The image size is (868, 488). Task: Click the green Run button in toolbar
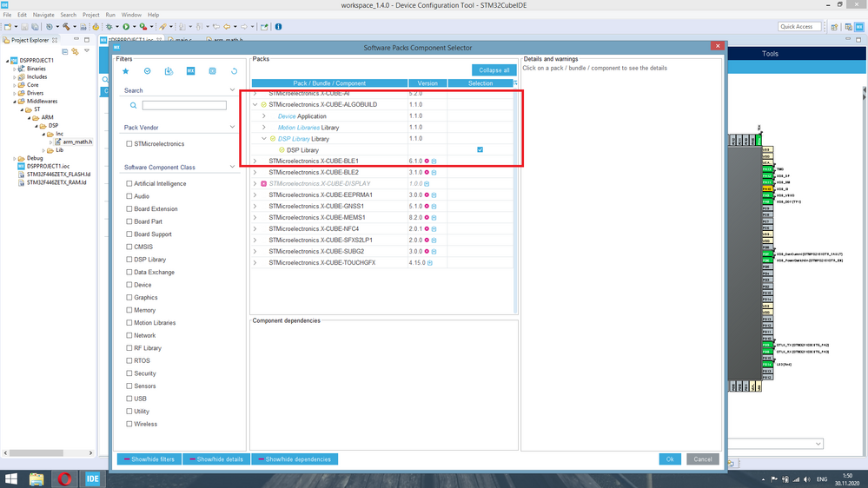click(126, 27)
